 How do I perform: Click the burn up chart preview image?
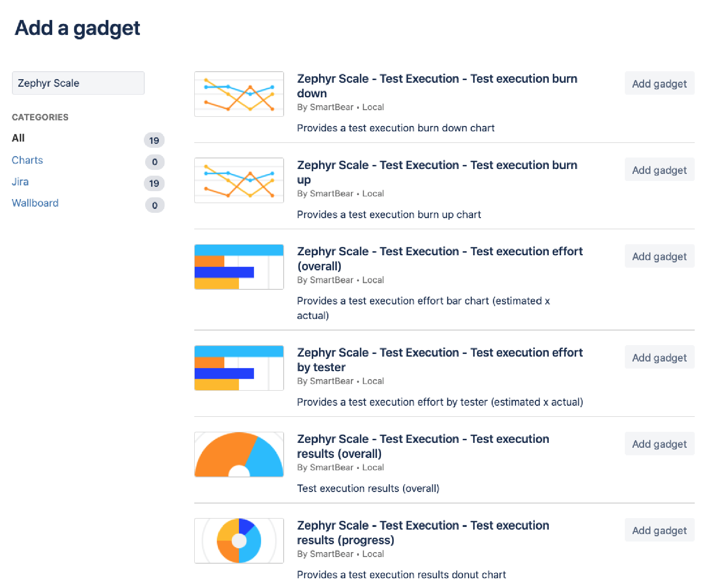[x=239, y=180]
